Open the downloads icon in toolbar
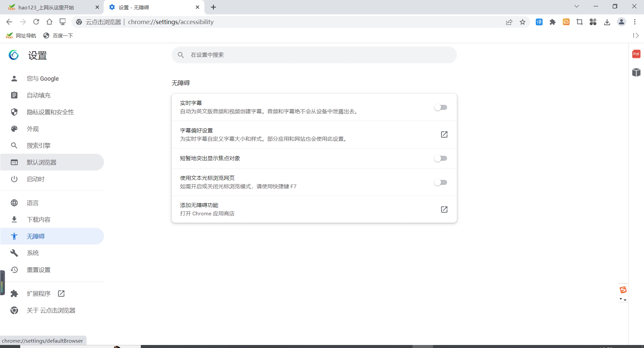The image size is (644, 348). coord(607,22)
